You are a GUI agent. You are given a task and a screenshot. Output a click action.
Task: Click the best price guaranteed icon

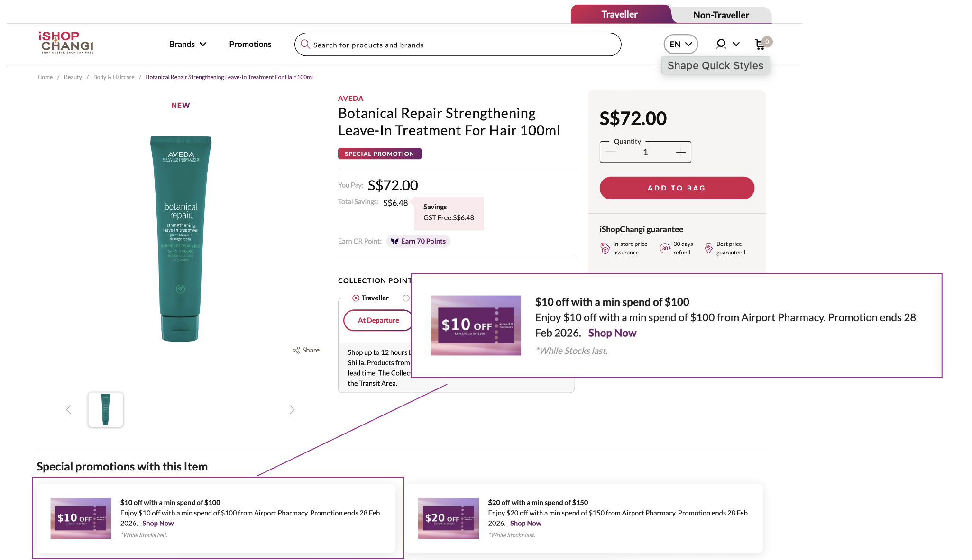[708, 248]
